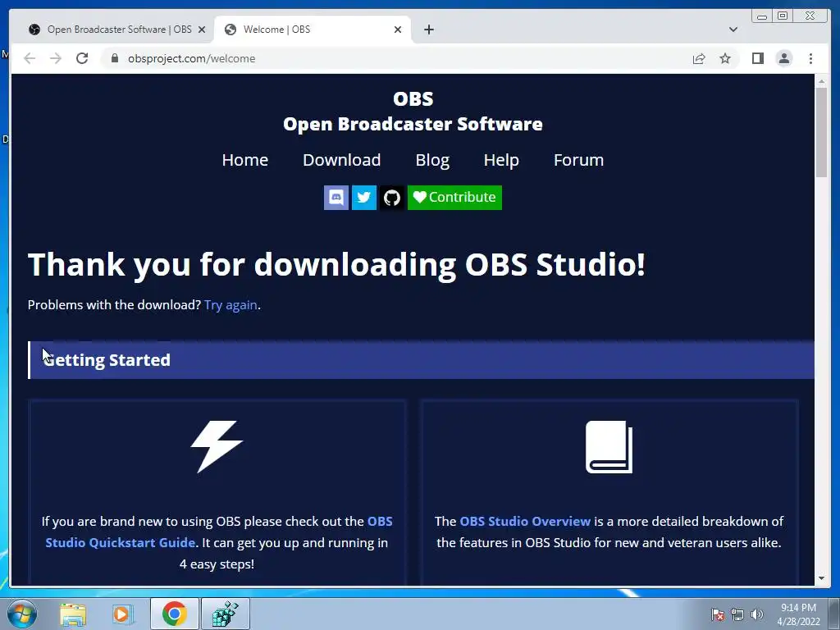
Task: Click the network tray icon
Action: [737, 614]
